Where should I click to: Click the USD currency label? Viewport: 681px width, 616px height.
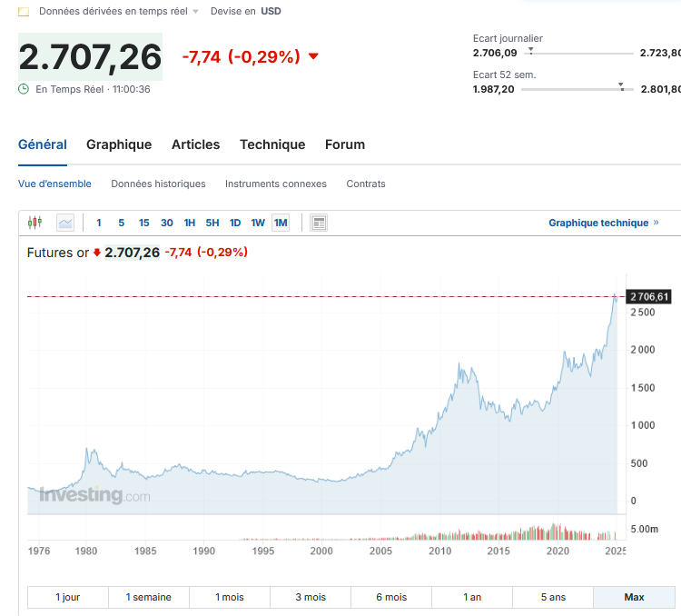pyautogui.click(x=271, y=11)
